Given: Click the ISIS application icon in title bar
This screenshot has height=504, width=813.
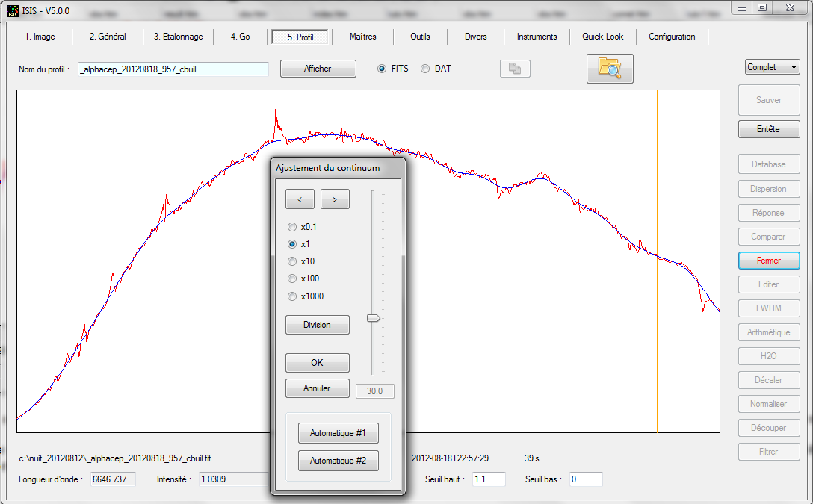Looking at the screenshot, I should click(13, 11).
